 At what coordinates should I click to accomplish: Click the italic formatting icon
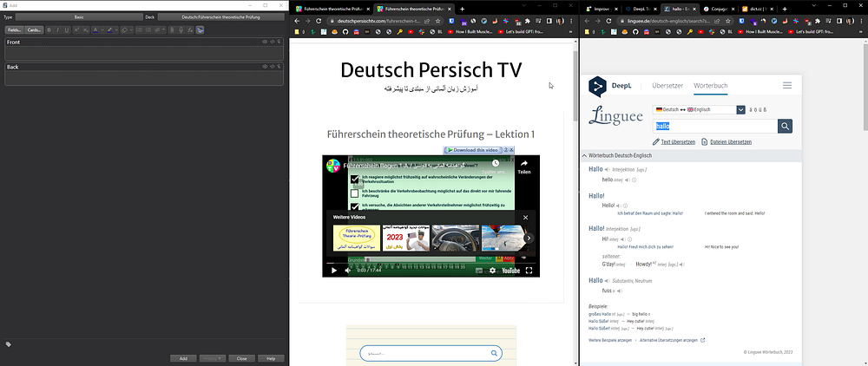pos(58,29)
